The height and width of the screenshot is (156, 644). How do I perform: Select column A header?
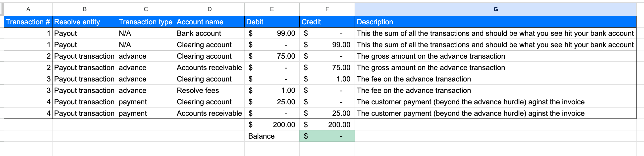point(28,9)
